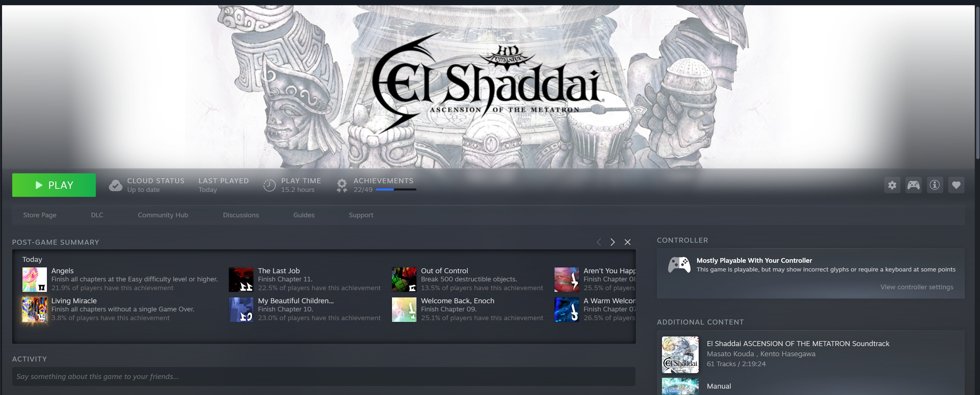Click 'Masato Kouda , Kento Hasegawa' artist text
This screenshot has height=395, width=980.
click(x=761, y=354)
